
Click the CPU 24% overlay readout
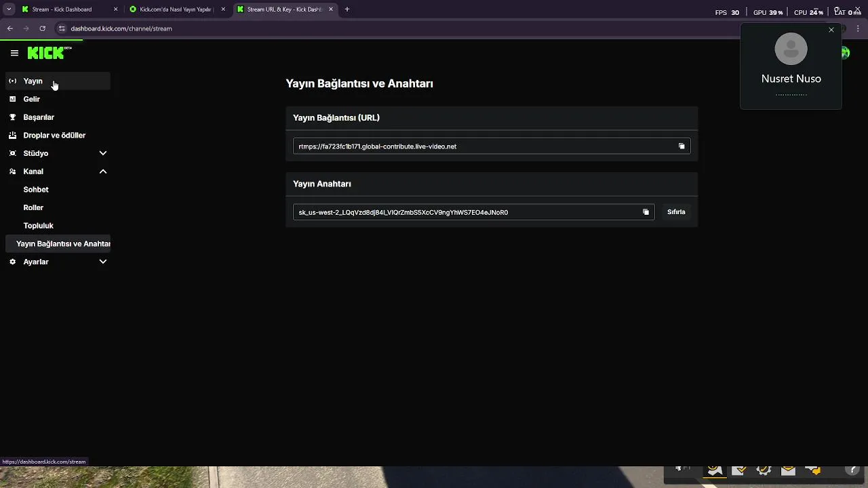808,12
